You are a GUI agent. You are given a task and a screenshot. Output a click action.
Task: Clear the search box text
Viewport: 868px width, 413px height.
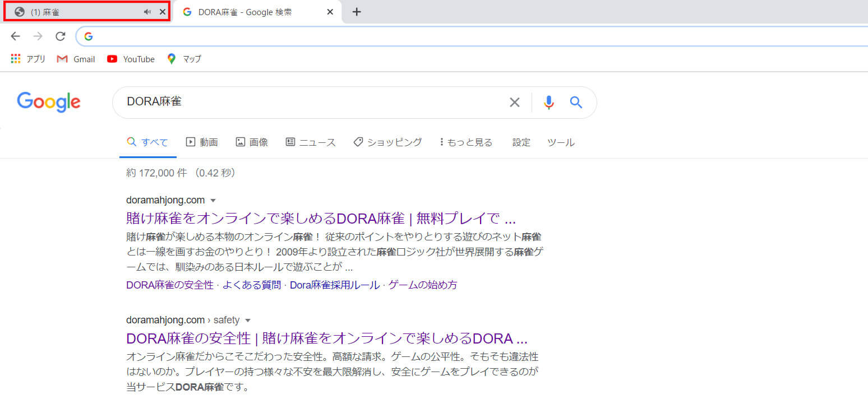coord(514,102)
